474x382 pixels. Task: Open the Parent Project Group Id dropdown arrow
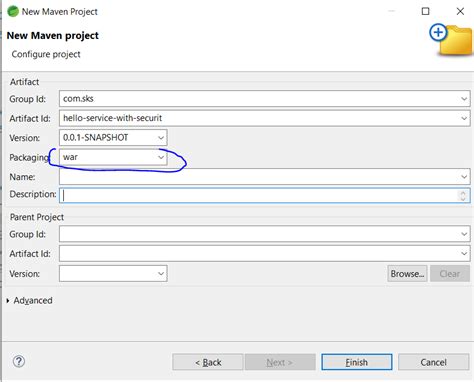coord(464,234)
